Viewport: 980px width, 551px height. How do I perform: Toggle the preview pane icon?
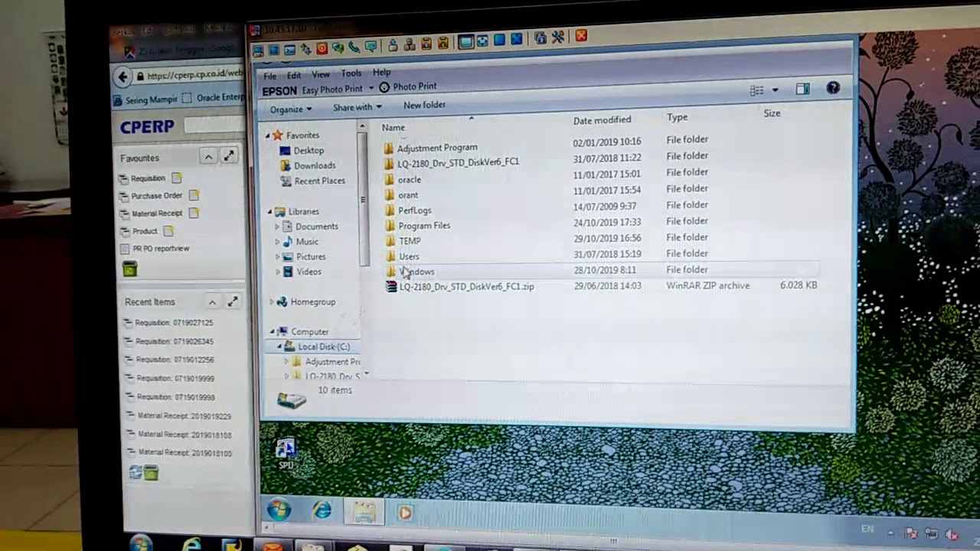[x=802, y=90]
